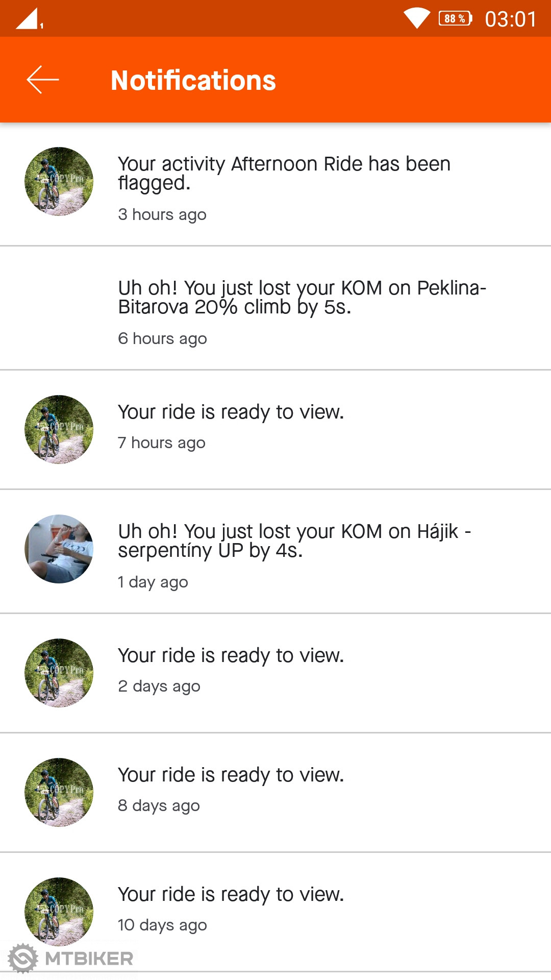This screenshot has width=551, height=980.
Task: Tap avatar next to 2 days ago ride
Action: (59, 673)
